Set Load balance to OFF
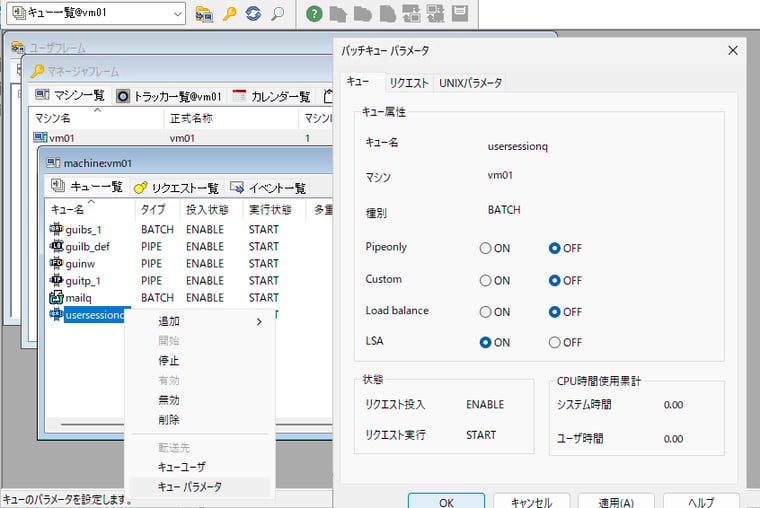The width and height of the screenshot is (760, 508). click(x=554, y=312)
